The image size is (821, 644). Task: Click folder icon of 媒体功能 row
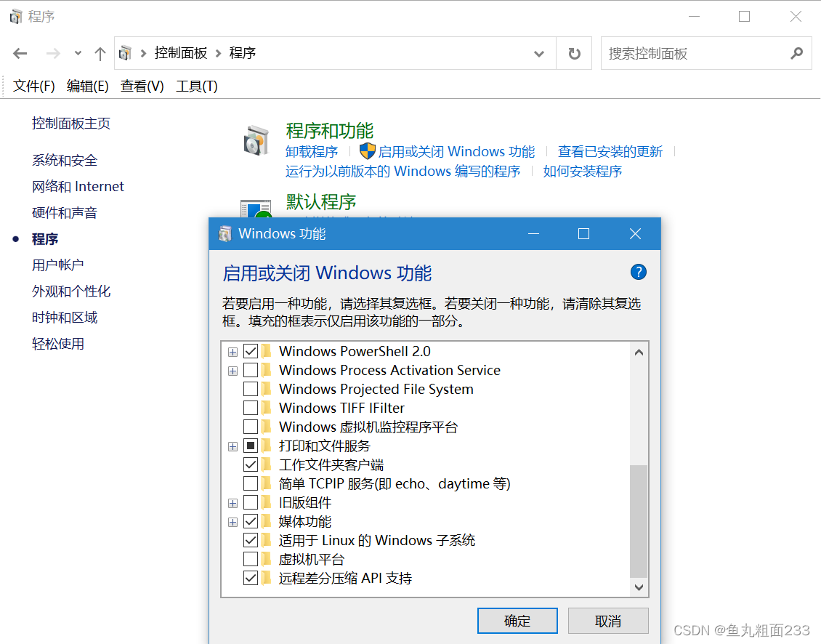[267, 521]
